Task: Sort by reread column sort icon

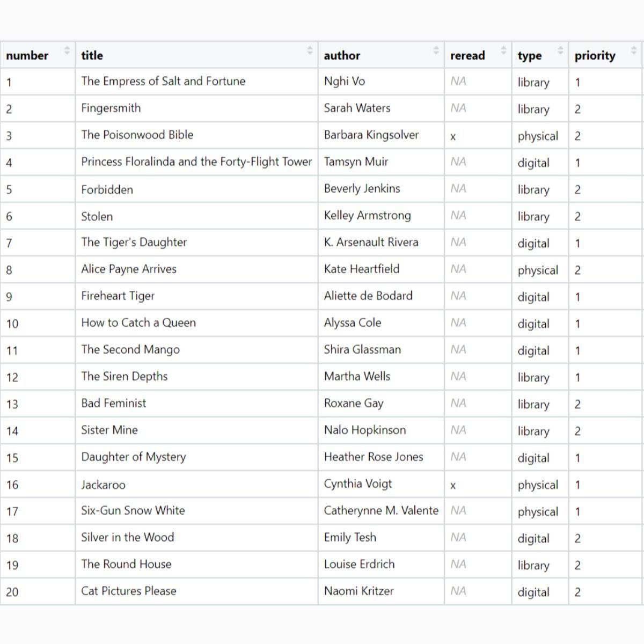Action: [503, 50]
